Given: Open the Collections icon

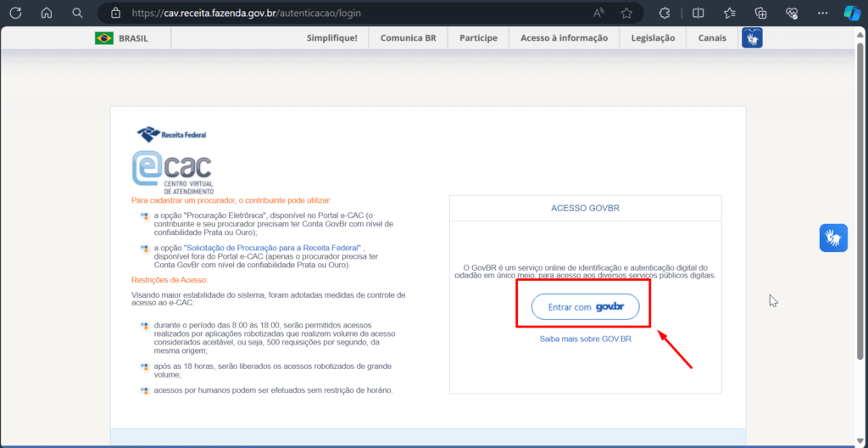Looking at the screenshot, I should 761,13.
